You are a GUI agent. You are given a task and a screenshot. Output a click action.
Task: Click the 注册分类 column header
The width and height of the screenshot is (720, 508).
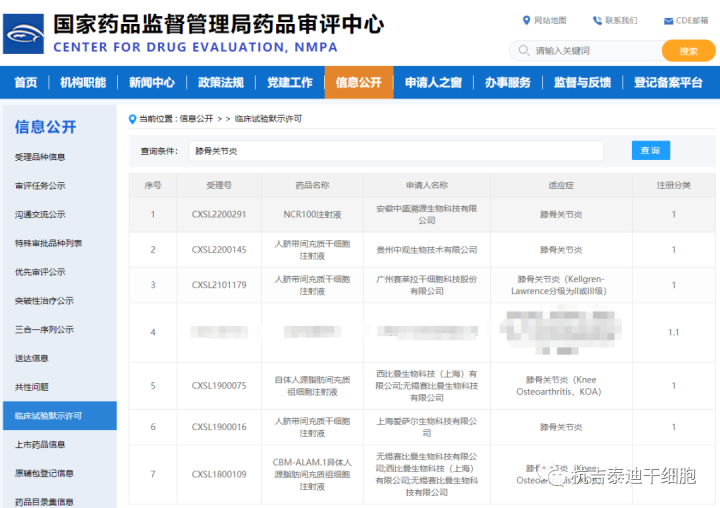tap(674, 185)
